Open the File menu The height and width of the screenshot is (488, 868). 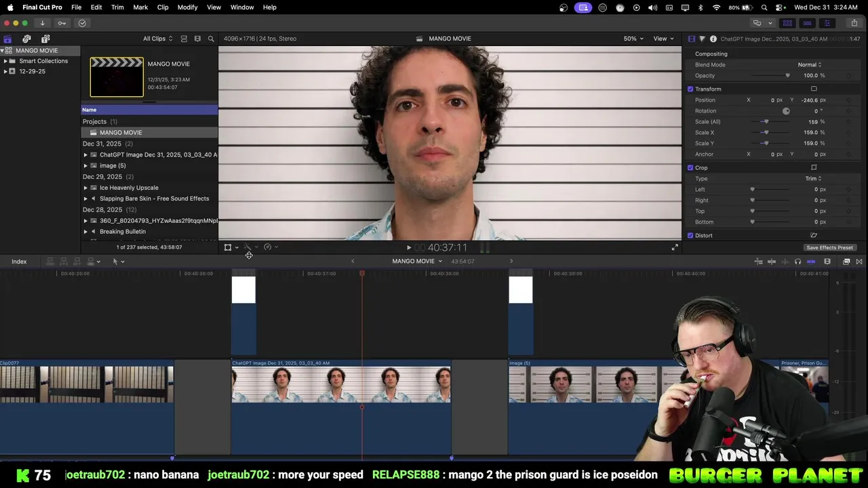point(77,7)
